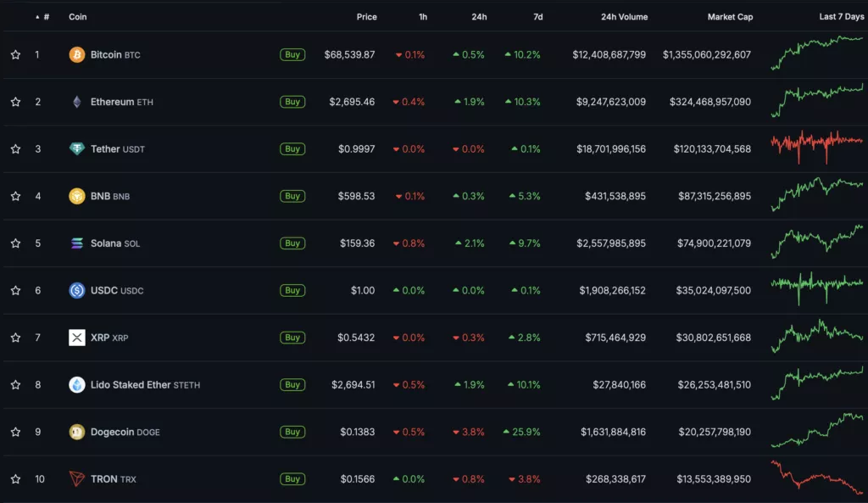Click the Lido Staked Ether logo

pos(77,384)
